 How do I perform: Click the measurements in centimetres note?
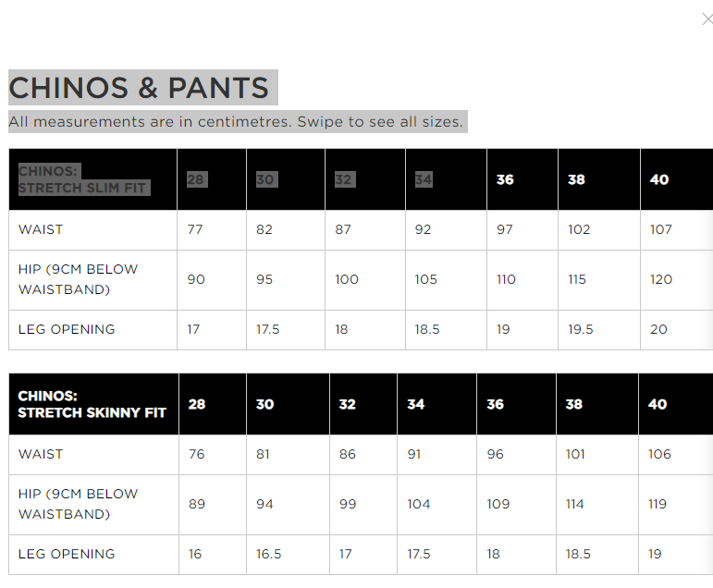[x=236, y=121]
